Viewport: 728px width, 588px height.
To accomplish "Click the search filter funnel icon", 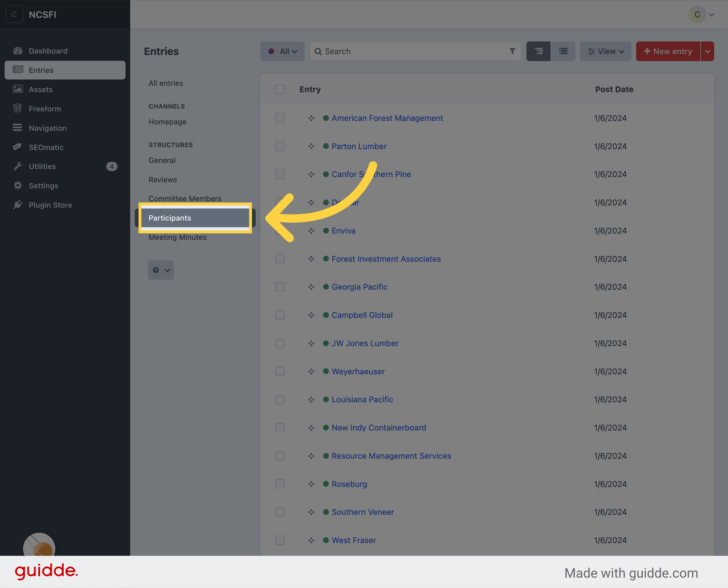I will tap(512, 51).
